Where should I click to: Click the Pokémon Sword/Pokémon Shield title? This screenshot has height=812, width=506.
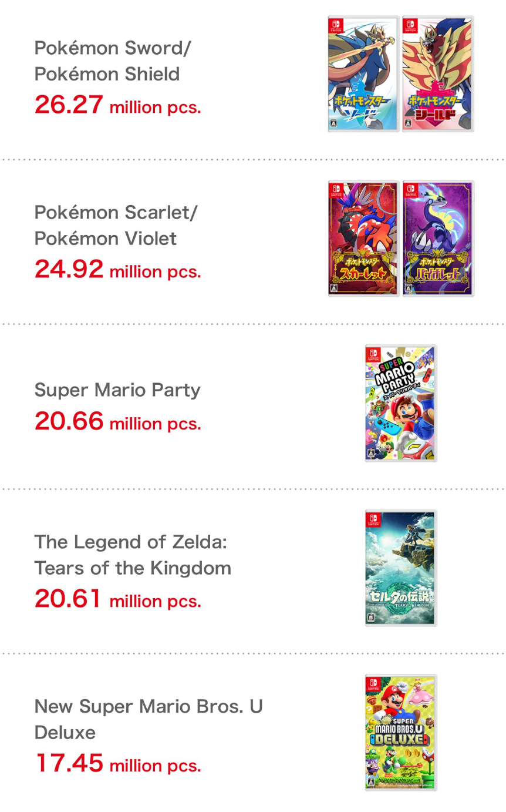tap(113, 61)
